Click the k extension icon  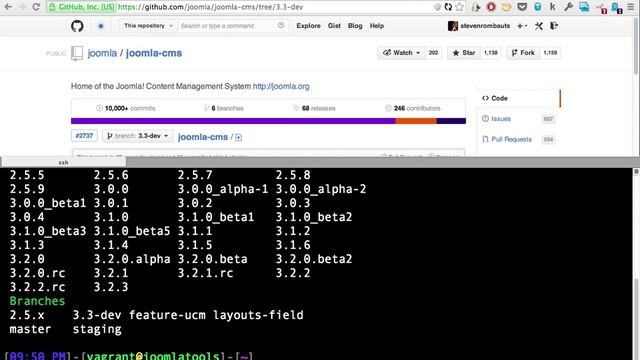pos(552,7)
